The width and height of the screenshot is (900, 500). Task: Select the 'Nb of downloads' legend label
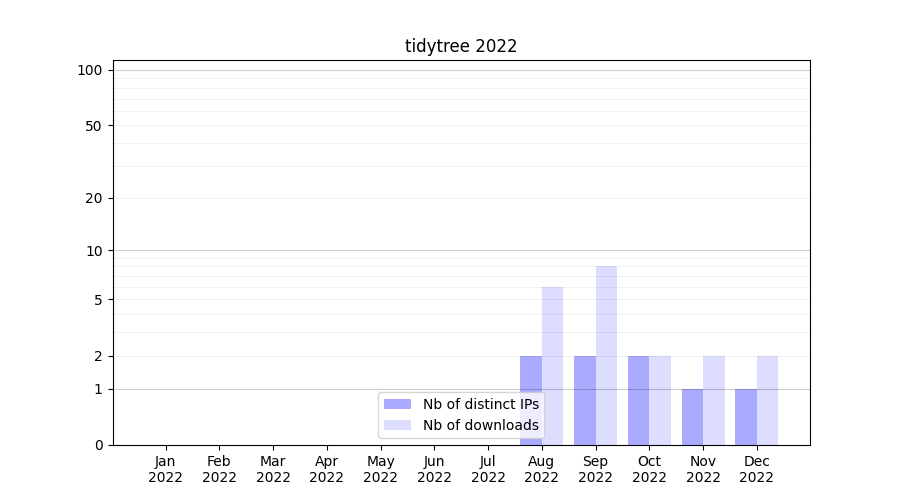tap(481, 425)
